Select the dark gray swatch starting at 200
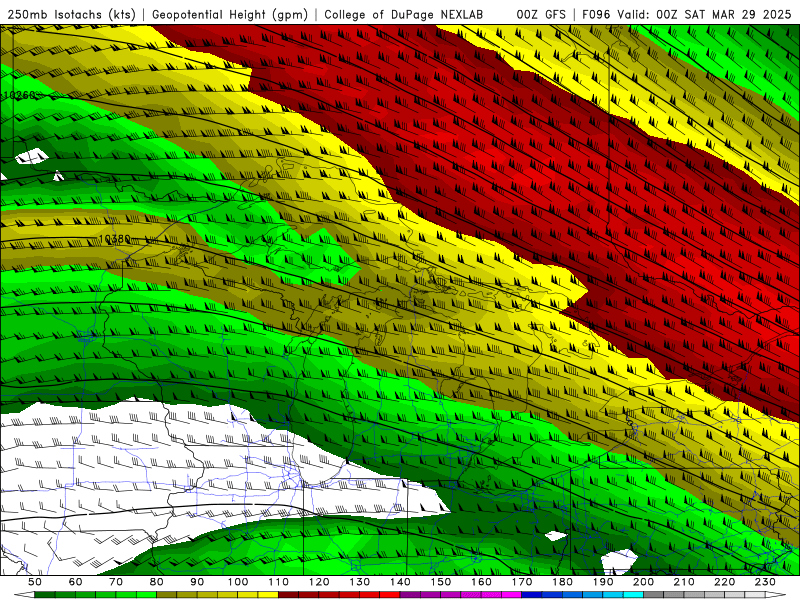The height and width of the screenshot is (600, 800). pos(654,595)
